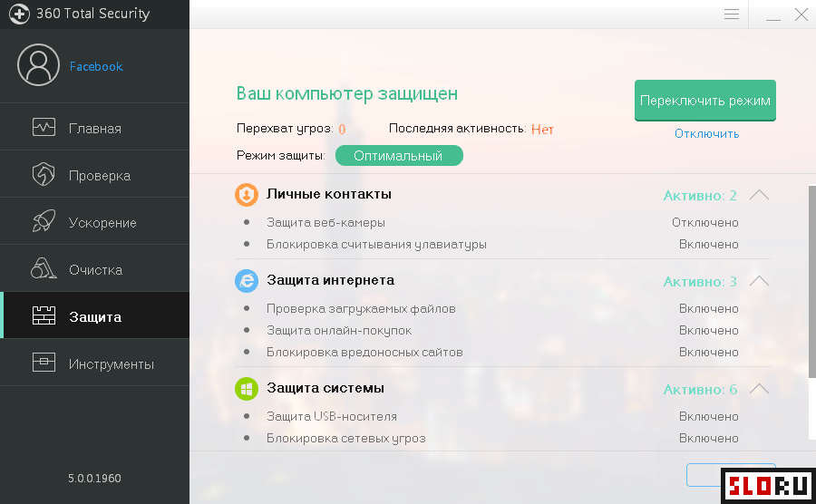Click the orange Личные контакты icon
The height and width of the screenshot is (504, 816).
(246, 195)
